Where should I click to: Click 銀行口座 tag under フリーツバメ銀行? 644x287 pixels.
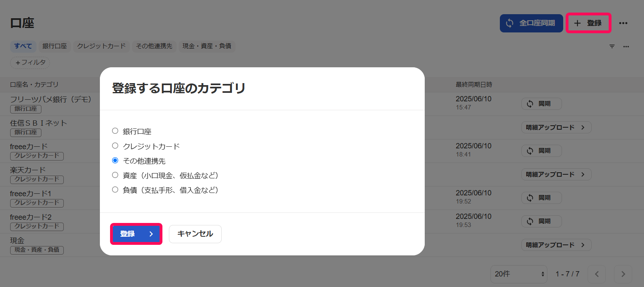click(26, 109)
